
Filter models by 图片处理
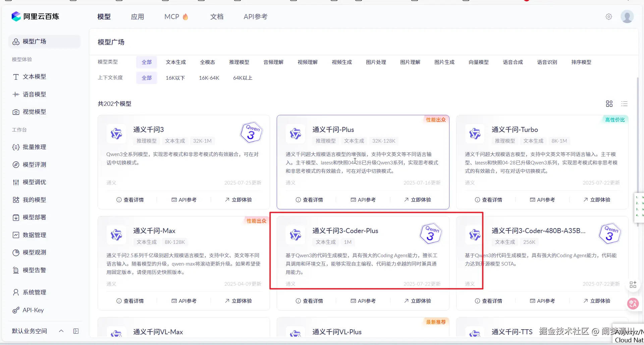coord(376,62)
